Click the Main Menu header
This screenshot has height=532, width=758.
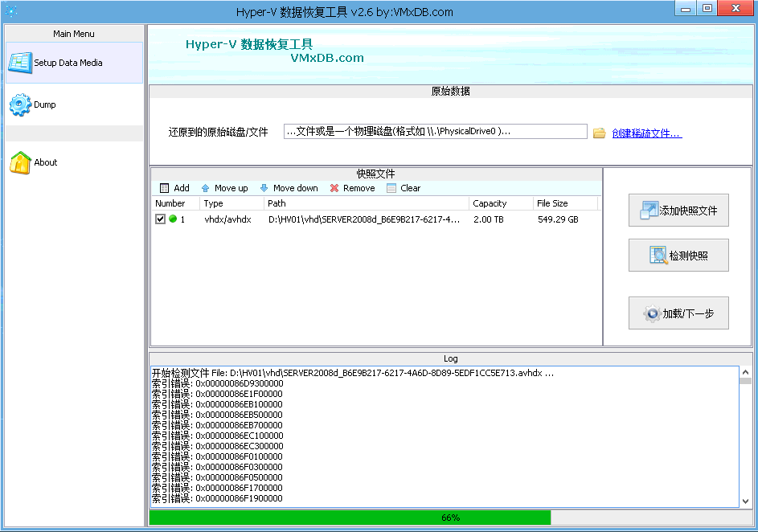74,34
